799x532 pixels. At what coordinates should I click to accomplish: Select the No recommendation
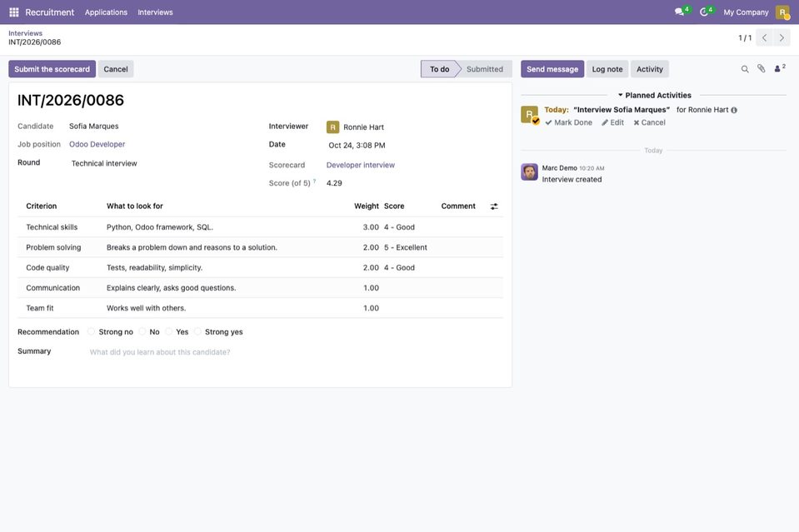(142, 332)
